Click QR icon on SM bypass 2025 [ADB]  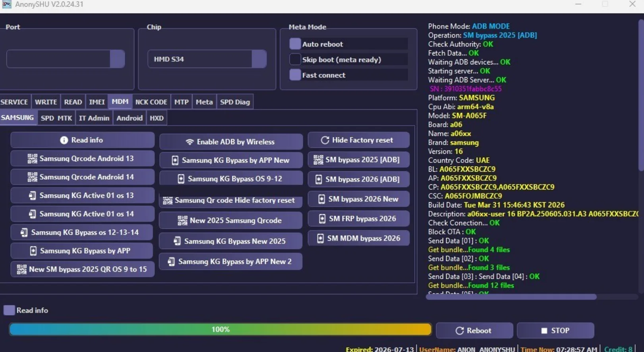(318, 160)
